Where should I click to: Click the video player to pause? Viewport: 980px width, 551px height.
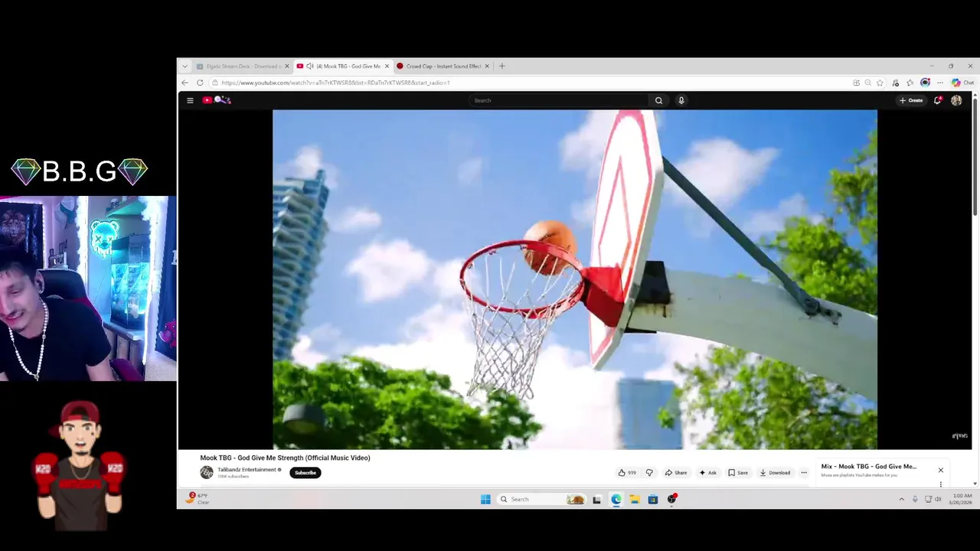(x=575, y=279)
